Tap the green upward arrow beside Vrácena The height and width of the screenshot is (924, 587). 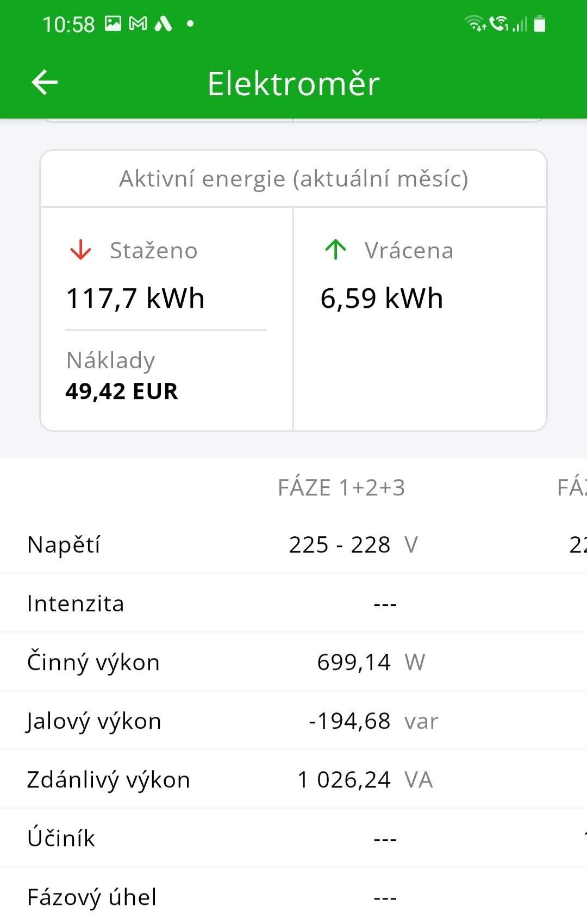(335, 250)
